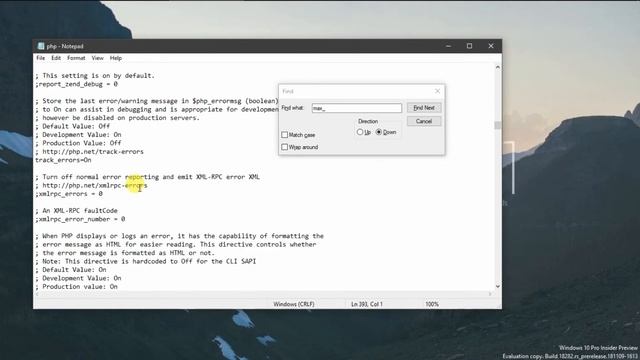
Task: Open the File menu
Action: coord(40,58)
